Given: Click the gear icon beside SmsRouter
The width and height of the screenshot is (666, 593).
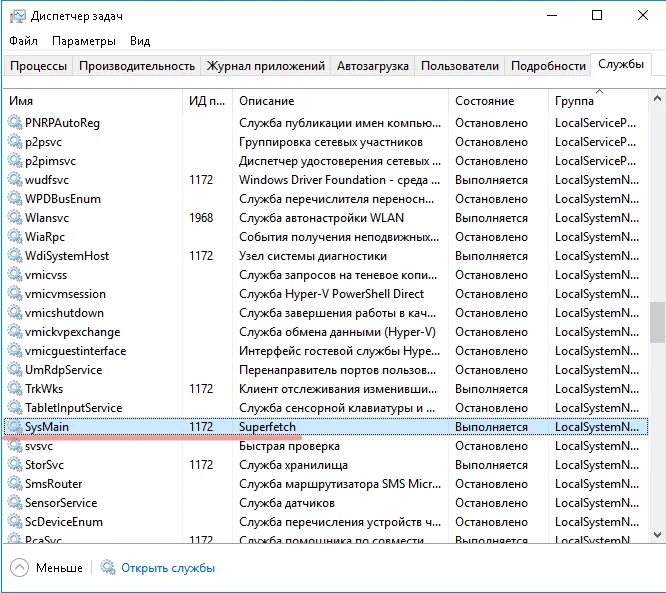Looking at the screenshot, I should (x=15, y=484).
